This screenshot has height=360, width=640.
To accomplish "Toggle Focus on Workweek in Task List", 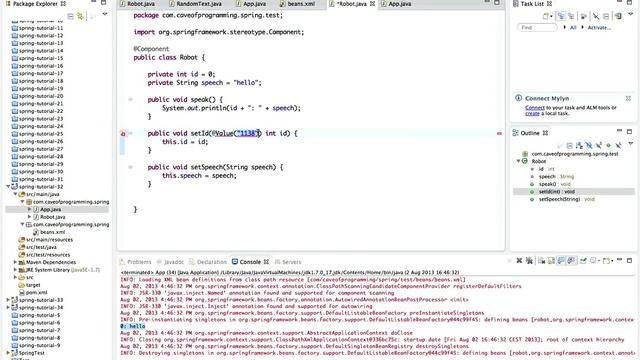I will 584,16.
